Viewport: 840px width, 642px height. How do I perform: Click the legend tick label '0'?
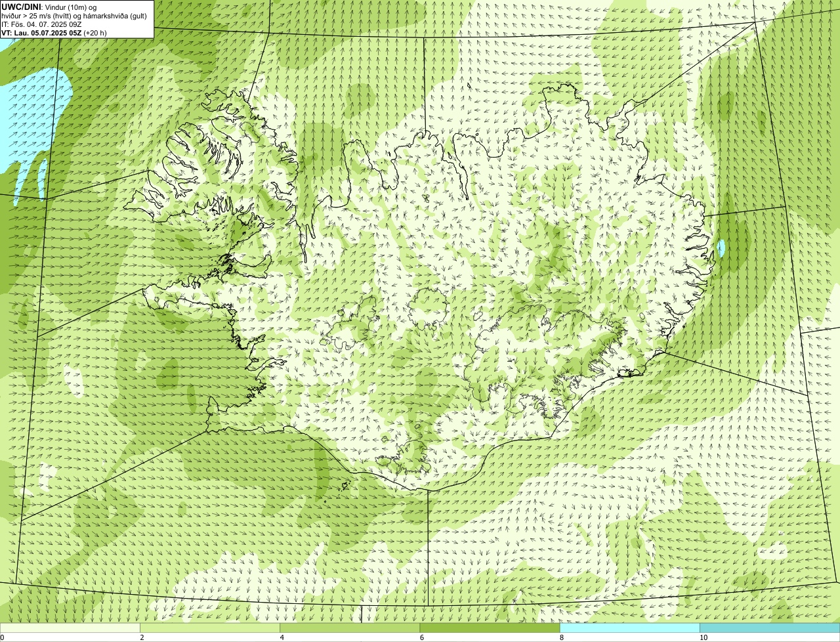2,638
